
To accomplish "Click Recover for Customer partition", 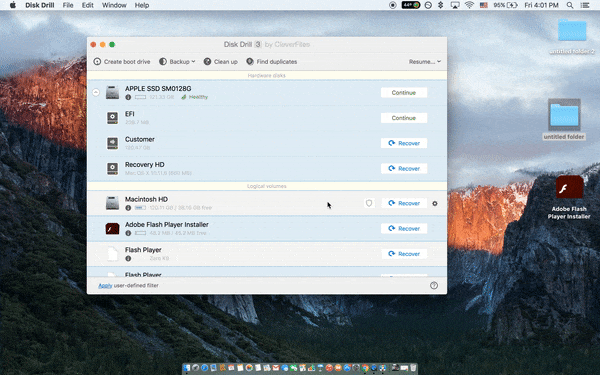I will (x=404, y=143).
